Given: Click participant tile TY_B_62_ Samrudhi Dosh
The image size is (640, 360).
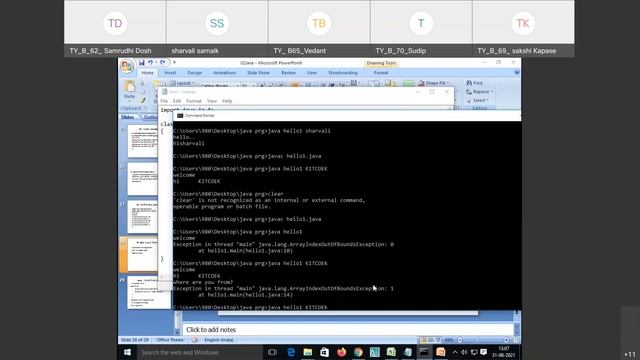Looking at the screenshot, I should point(115,28).
